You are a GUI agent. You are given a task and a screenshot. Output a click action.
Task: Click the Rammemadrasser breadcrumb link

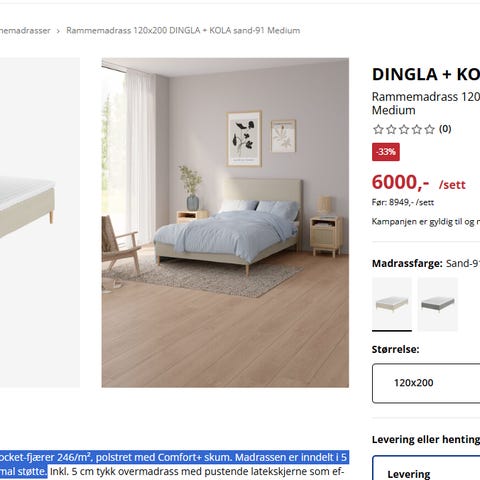(25, 31)
